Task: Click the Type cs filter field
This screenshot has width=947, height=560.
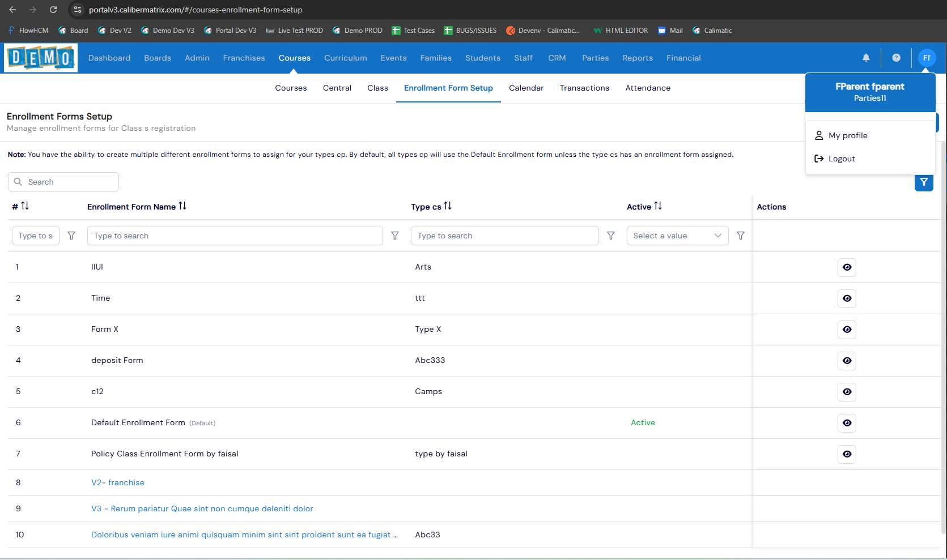Action: point(505,236)
